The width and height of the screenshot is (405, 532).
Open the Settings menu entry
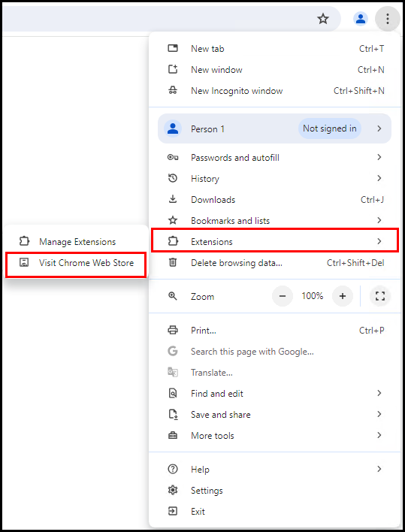(275, 491)
